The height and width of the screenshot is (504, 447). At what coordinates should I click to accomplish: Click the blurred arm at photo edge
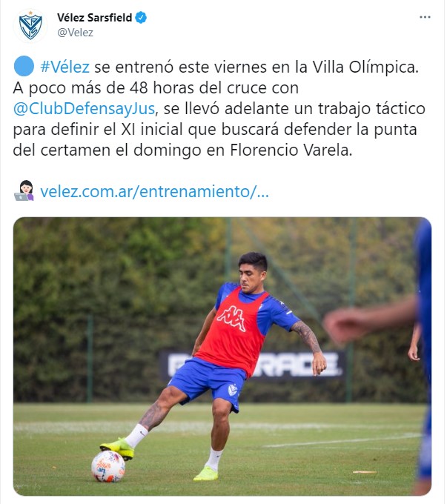click(370, 319)
